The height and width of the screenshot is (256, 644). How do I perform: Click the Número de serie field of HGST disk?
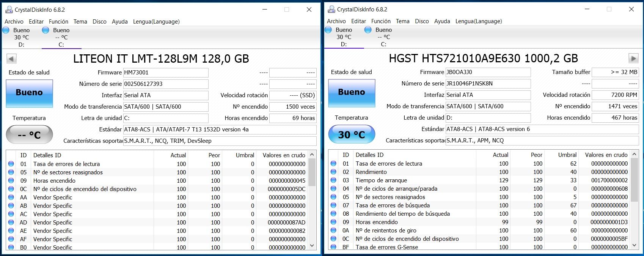488,84
